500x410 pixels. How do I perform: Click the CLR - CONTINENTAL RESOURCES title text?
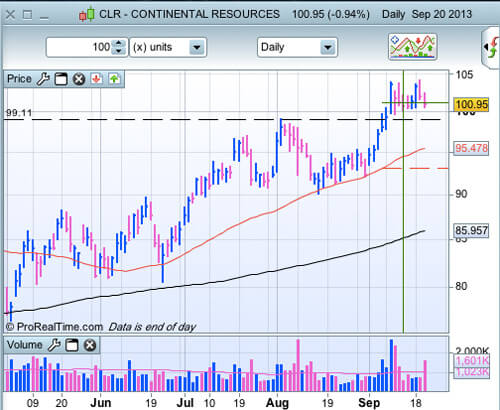(189, 14)
